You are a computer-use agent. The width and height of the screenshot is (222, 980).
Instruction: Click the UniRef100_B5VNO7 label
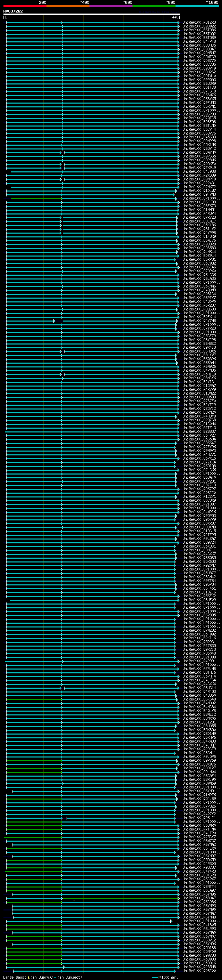[199, 937]
